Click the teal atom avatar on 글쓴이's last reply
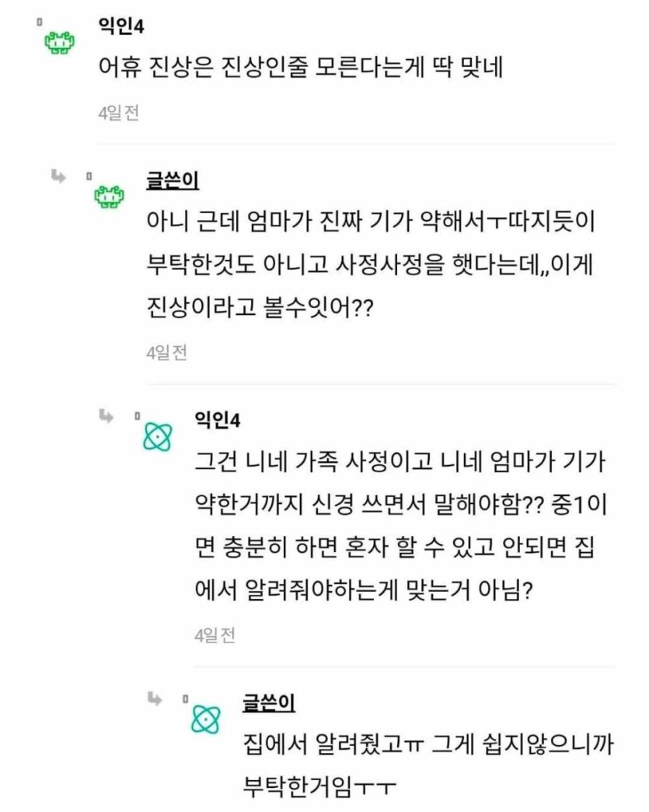This screenshot has width=649, height=812. 205,719
